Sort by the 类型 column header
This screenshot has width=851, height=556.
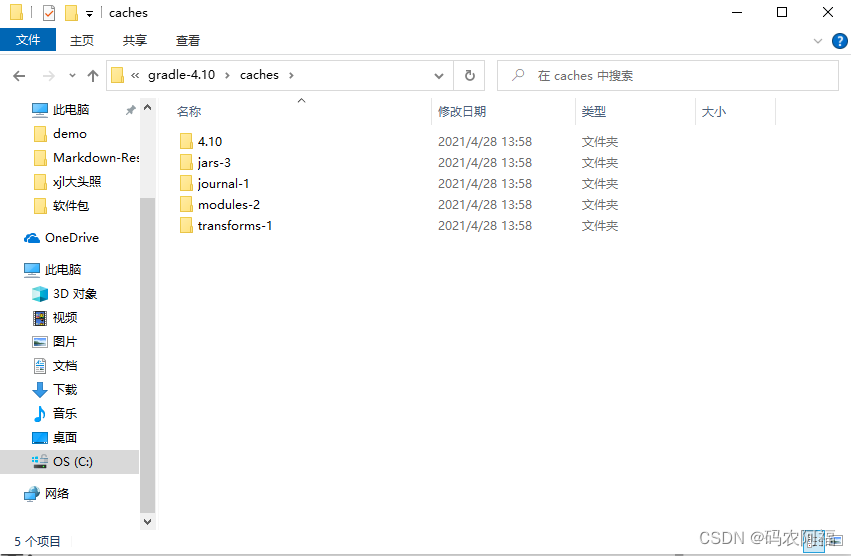tap(594, 111)
